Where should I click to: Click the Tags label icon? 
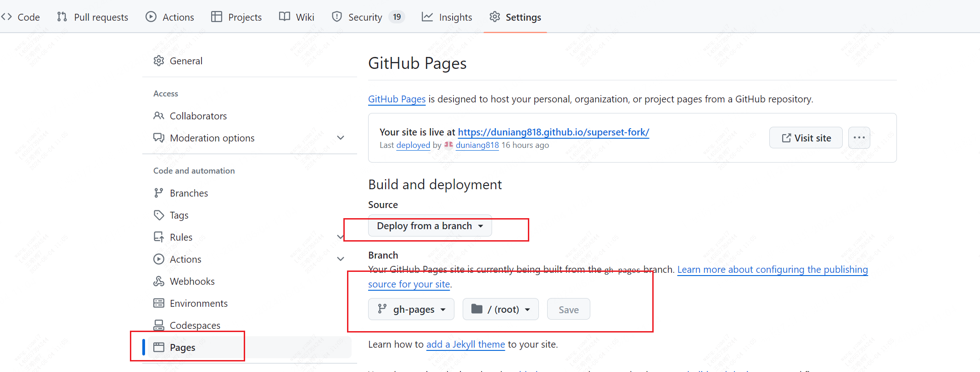159,215
